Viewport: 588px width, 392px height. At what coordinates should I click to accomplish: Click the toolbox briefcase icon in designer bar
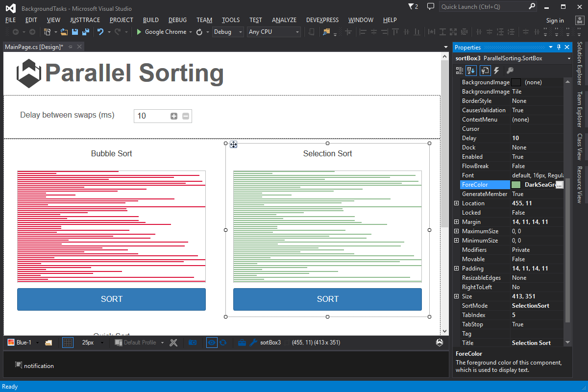242,343
